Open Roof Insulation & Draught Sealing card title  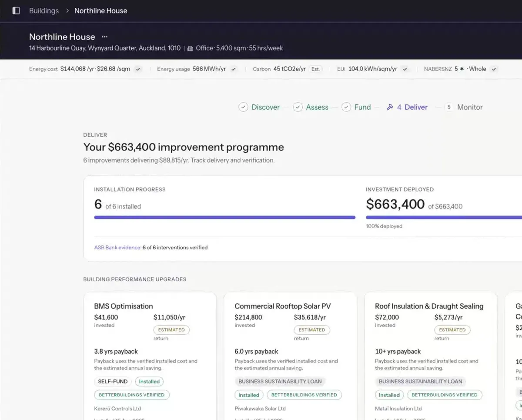(x=429, y=306)
